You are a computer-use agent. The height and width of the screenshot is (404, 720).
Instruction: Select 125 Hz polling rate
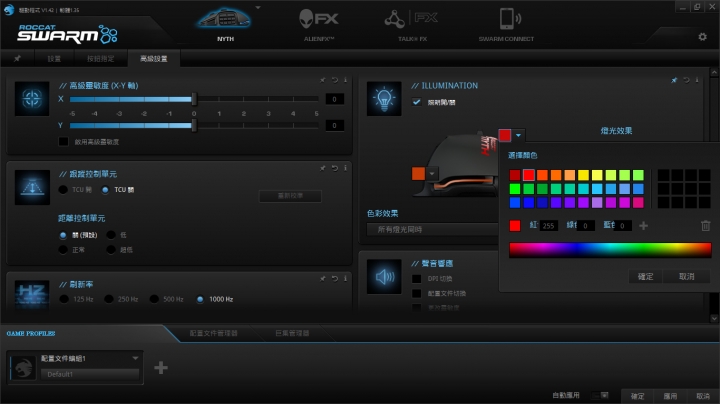click(64, 299)
